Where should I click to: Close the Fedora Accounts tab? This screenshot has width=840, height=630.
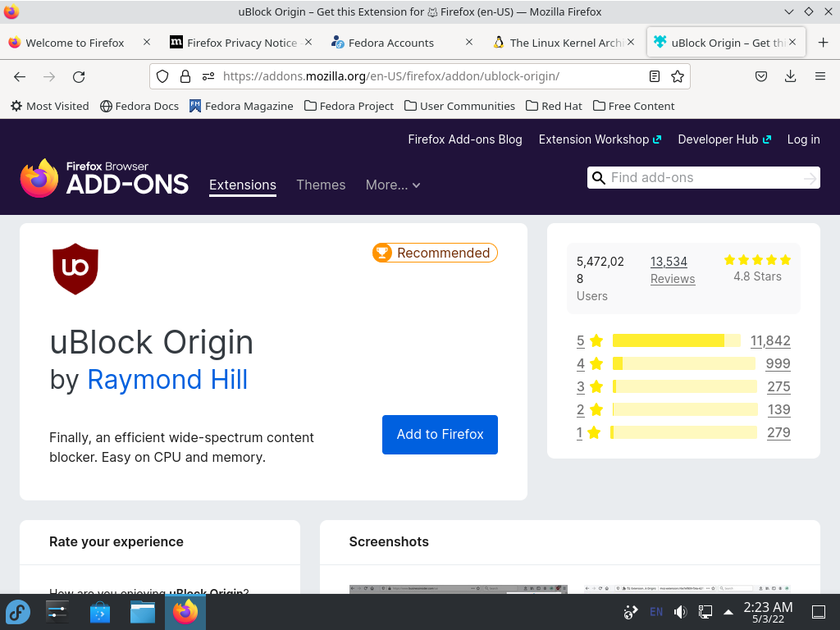[x=469, y=42]
